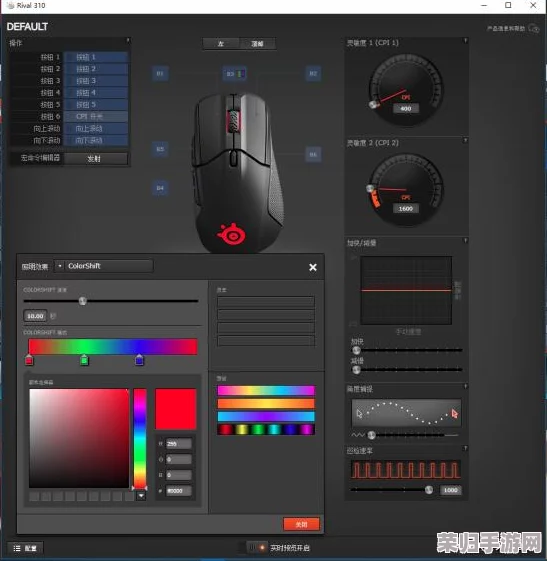Click the B6 button marker
The image size is (547, 561).
(x=313, y=154)
